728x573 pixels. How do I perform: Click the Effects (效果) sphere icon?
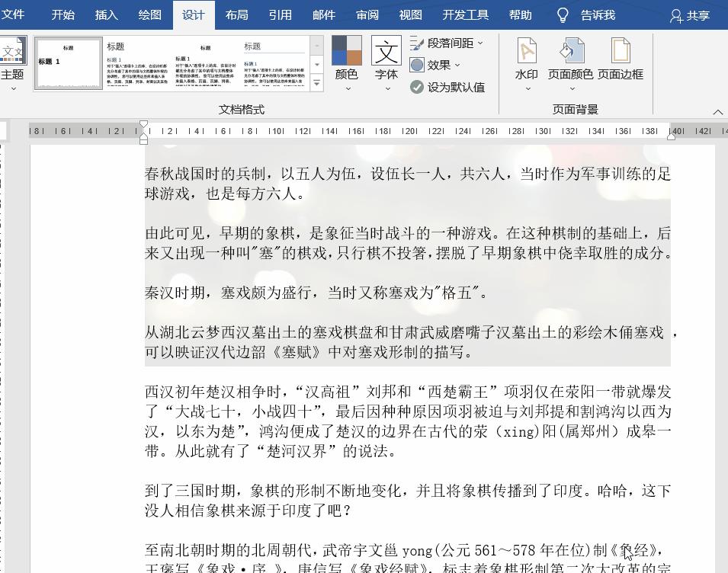pos(416,66)
